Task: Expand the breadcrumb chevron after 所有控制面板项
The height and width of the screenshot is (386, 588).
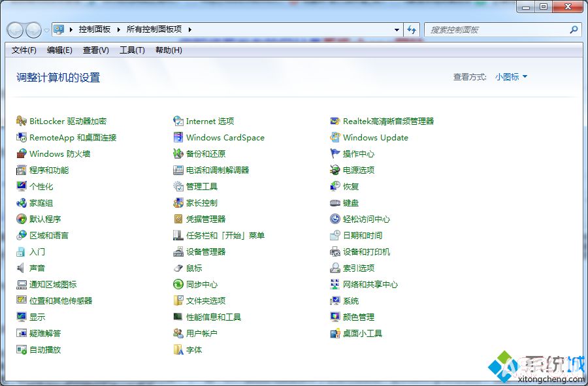Action: click(189, 29)
